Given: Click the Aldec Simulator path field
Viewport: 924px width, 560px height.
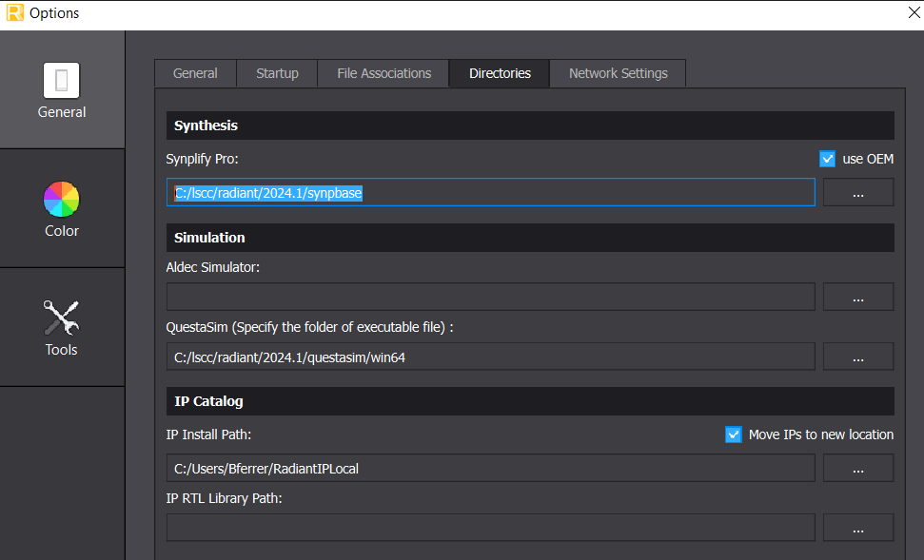Looking at the screenshot, I should click(491, 297).
